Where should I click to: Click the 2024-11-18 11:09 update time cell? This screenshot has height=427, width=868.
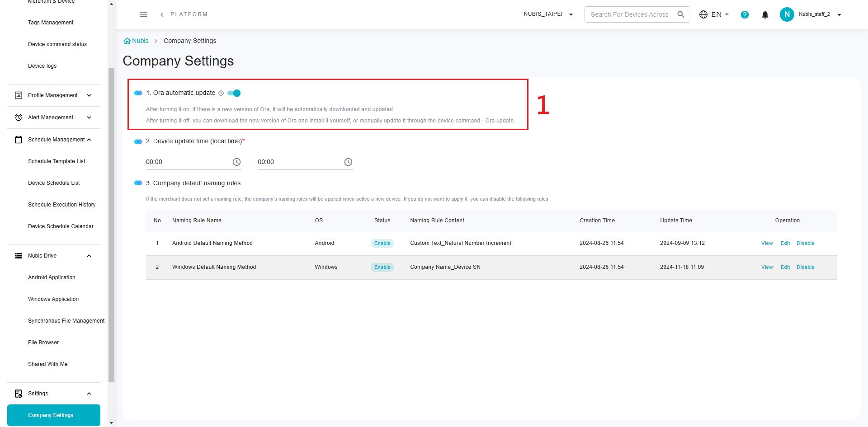click(x=682, y=267)
